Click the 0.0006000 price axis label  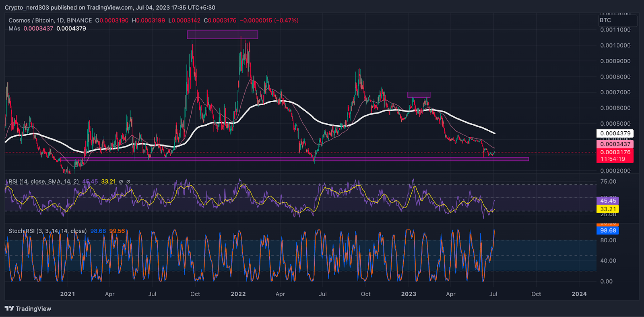[615, 108]
